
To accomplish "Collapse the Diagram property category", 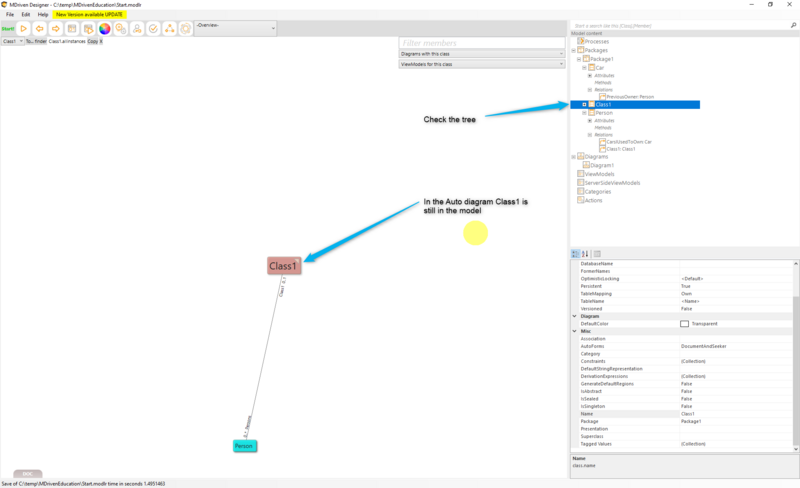I will tap(575, 316).
